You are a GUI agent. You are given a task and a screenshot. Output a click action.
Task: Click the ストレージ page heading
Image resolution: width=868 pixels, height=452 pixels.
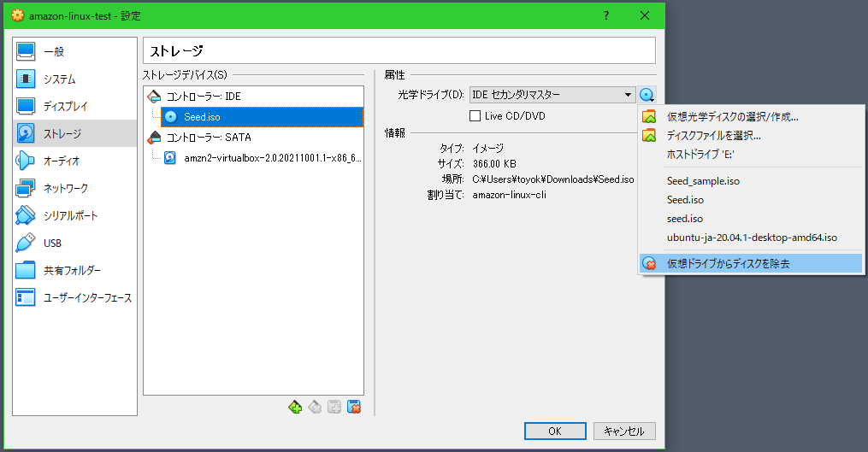tap(176, 51)
